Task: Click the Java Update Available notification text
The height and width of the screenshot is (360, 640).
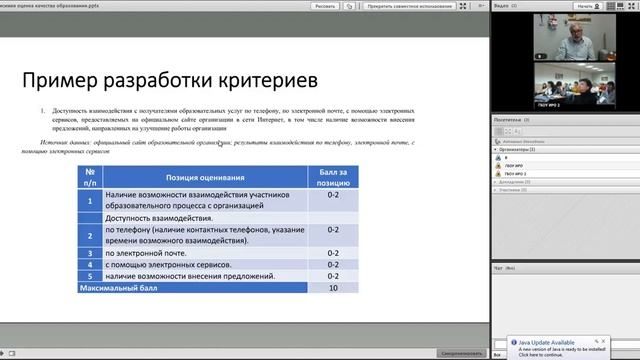Action: point(546,342)
